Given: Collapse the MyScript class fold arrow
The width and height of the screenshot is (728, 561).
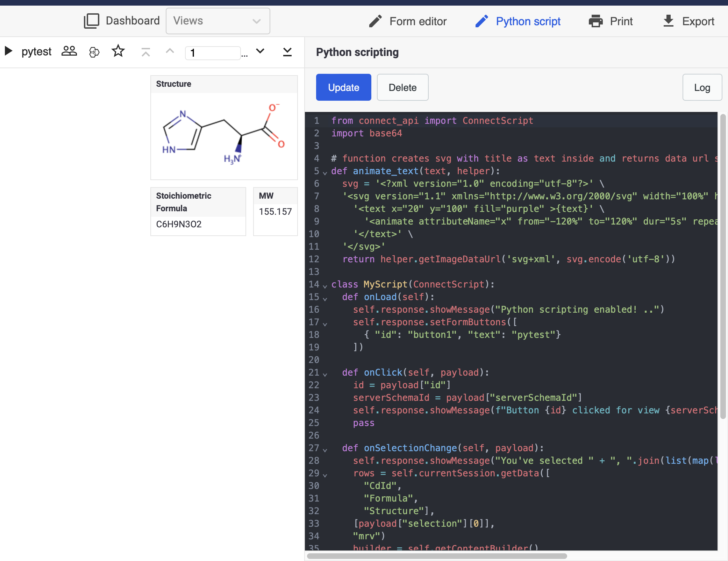Looking at the screenshot, I should [x=325, y=286].
